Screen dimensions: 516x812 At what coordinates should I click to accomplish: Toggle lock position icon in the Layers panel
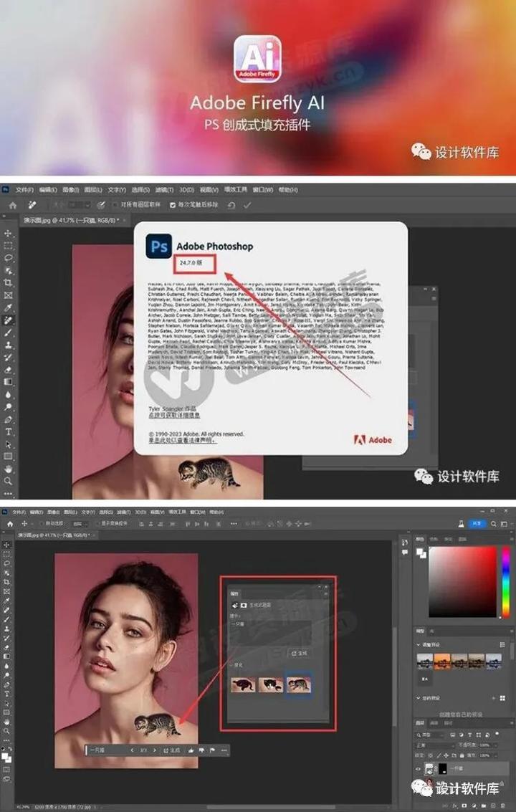click(x=446, y=755)
